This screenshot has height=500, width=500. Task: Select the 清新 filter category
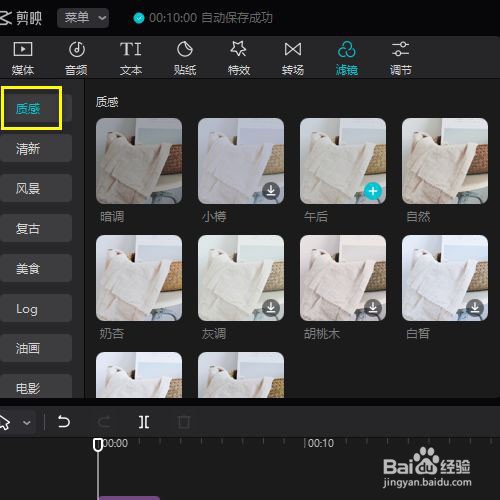tap(36, 148)
